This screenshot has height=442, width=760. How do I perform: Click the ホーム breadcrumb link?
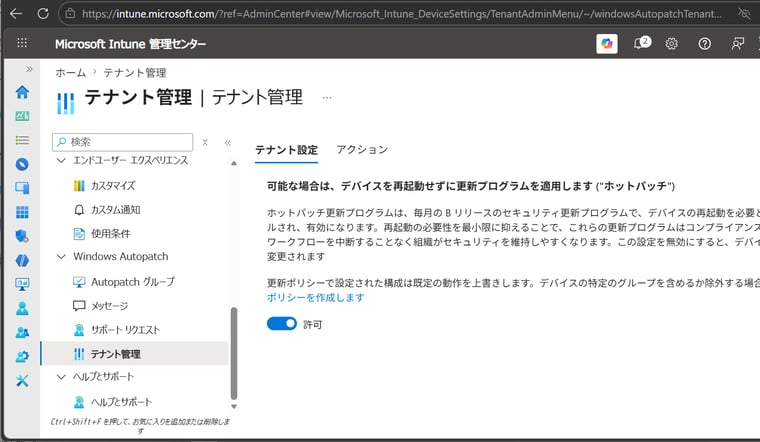point(70,73)
